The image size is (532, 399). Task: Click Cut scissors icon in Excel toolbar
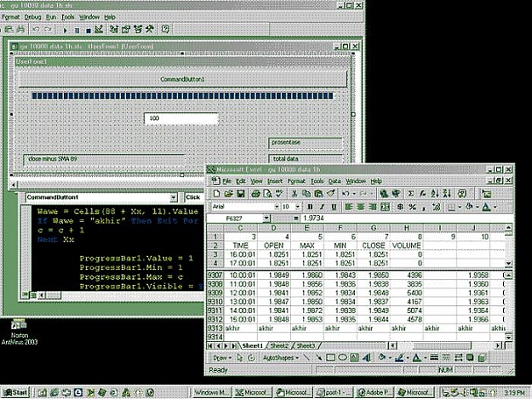(295, 194)
